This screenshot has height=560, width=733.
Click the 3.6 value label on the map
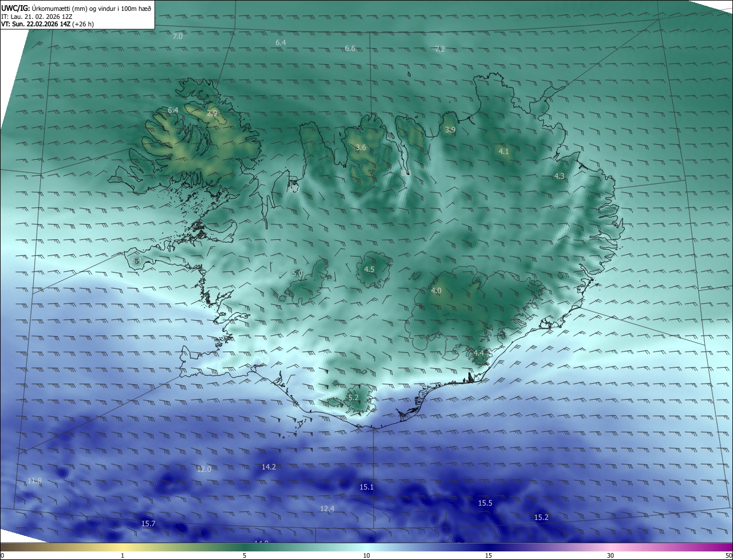[361, 148]
